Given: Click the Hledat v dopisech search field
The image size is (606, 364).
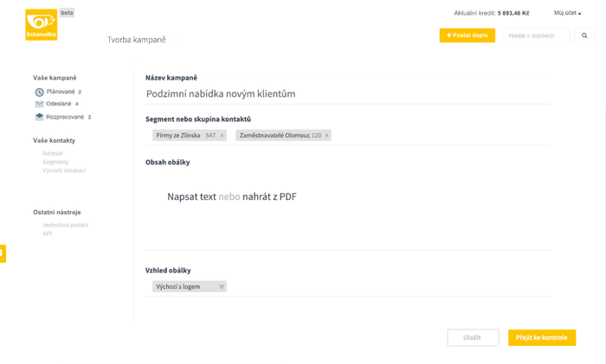Looking at the screenshot, I should pyautogui.click(x=537, y=35).
